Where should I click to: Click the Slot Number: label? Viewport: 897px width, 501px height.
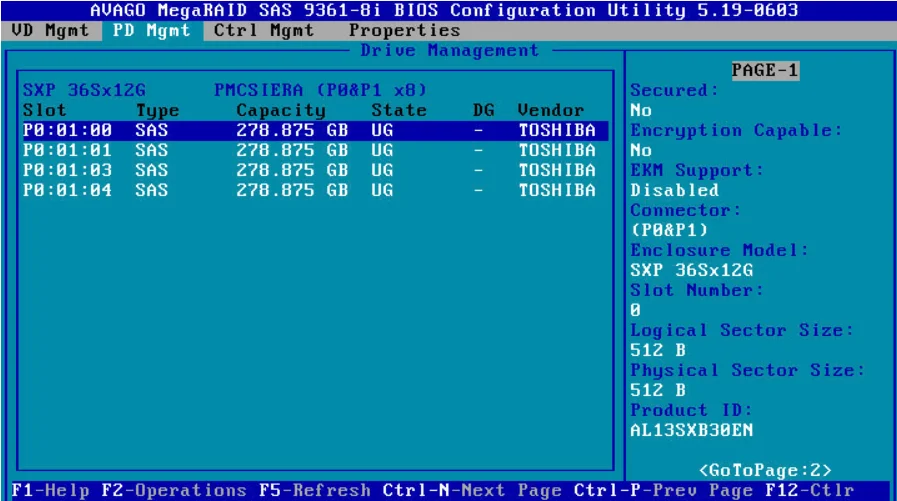coord(697,290)
